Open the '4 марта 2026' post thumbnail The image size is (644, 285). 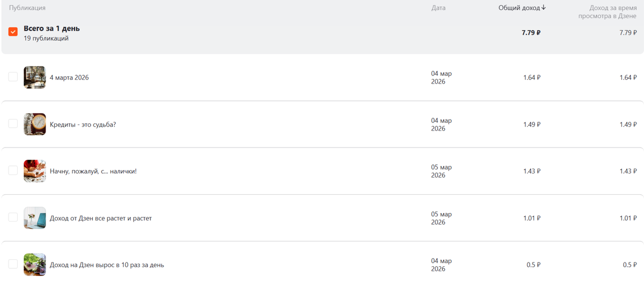pos(35,77)
